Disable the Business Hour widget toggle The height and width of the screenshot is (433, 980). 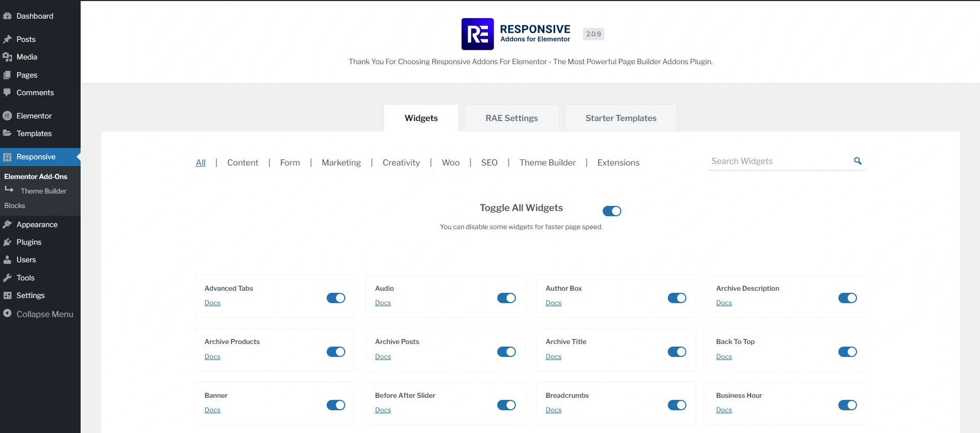coord(848,405)
